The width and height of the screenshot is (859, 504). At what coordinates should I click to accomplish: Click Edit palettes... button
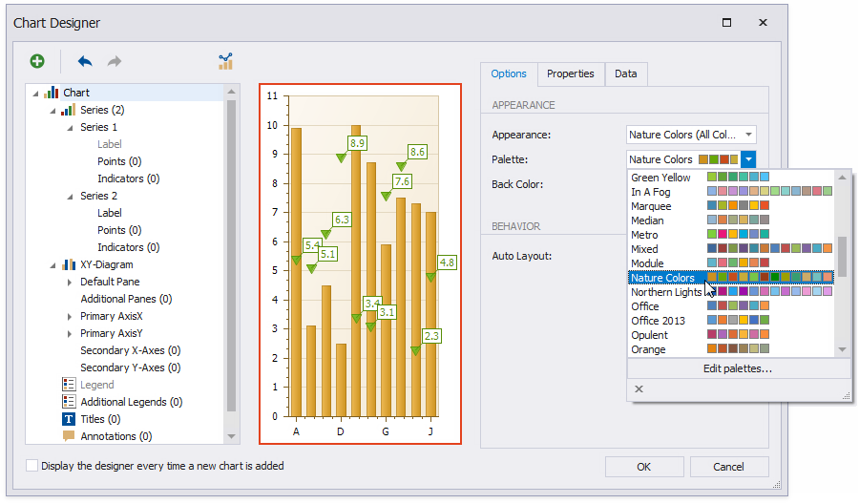pyautogui.click(x=737, y=368)
